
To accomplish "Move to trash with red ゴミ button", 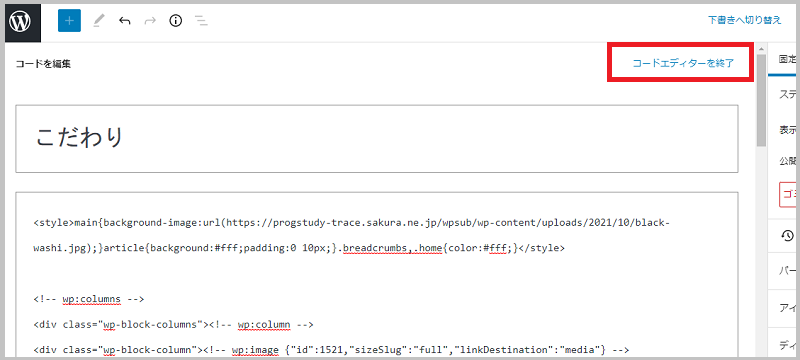I will point(788,194).
